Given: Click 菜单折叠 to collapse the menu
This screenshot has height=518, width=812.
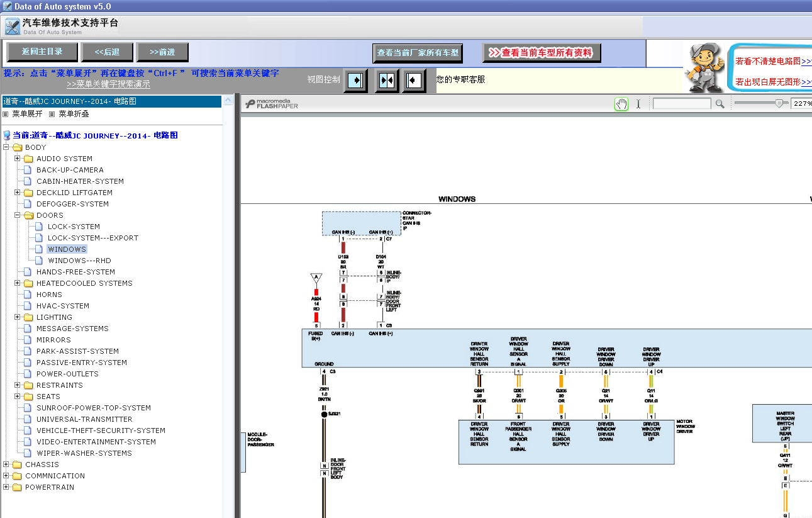Looking at the screenshot, I should (74, 114).
